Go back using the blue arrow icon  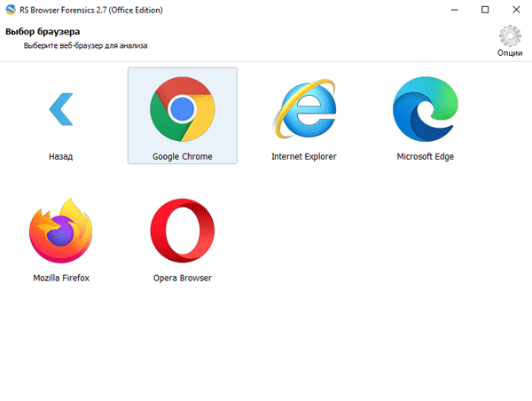61,109
